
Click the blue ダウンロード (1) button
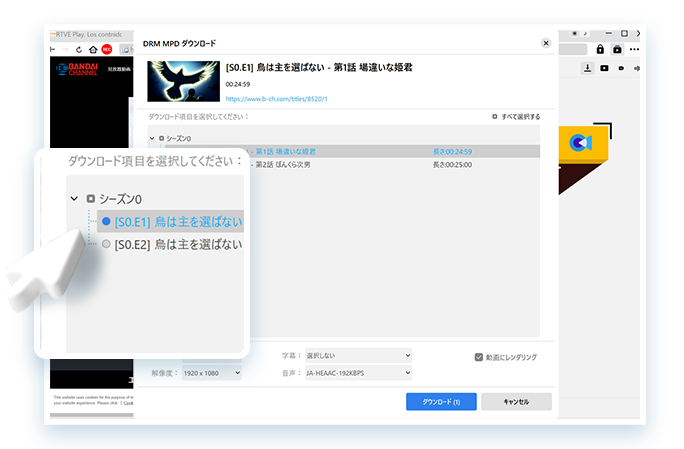tap(441, 402)
